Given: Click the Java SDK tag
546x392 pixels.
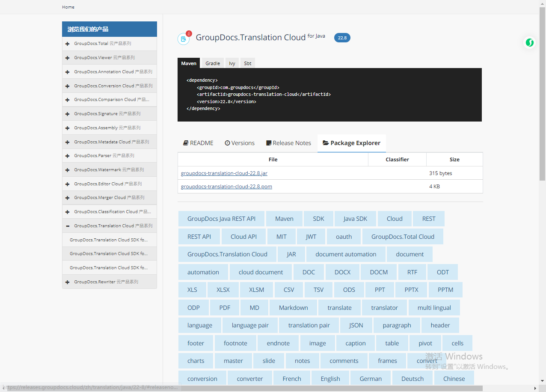Looking at the screenshot, I should [355, 219].
